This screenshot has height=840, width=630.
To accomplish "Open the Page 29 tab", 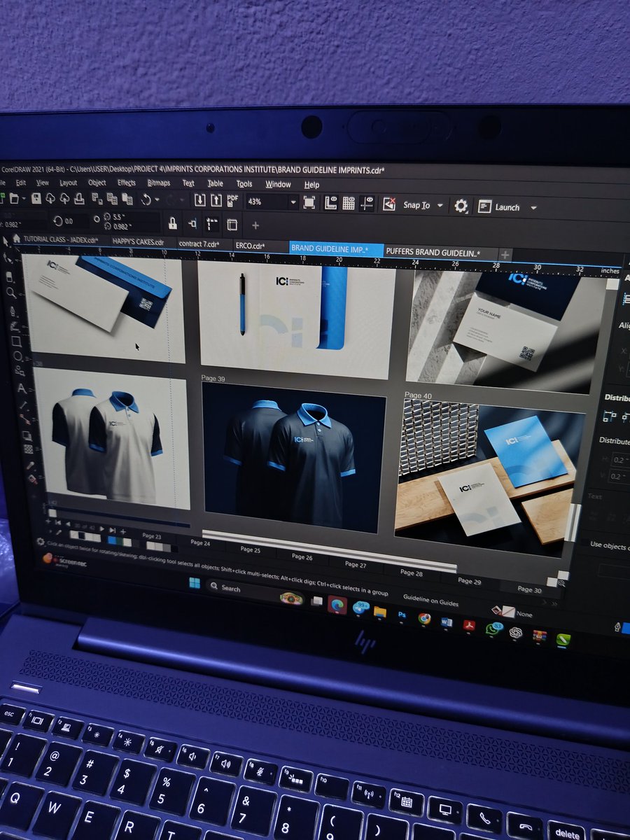I will 470,581.
